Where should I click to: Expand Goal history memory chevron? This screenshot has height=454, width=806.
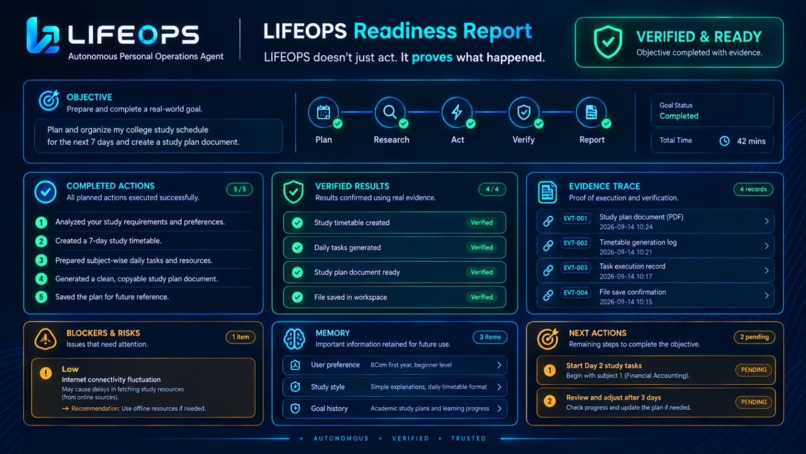(499, 408)
